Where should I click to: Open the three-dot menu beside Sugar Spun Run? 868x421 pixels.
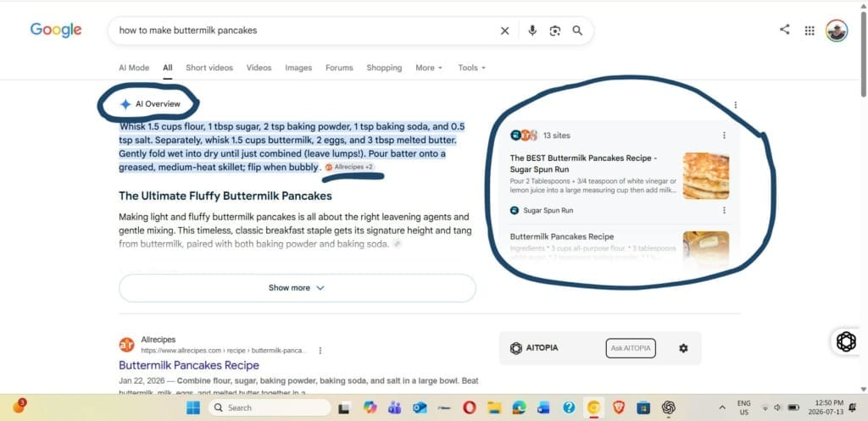[724, 210]
